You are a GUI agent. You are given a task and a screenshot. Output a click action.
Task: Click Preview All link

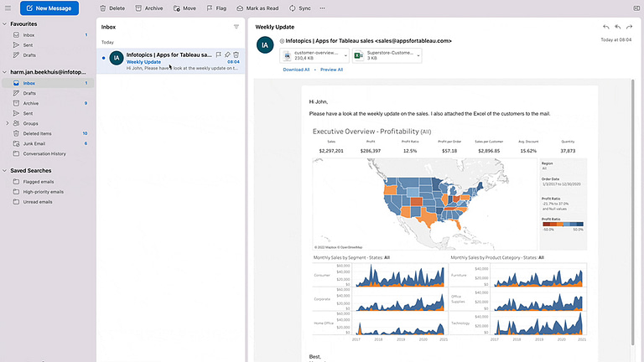331,70
